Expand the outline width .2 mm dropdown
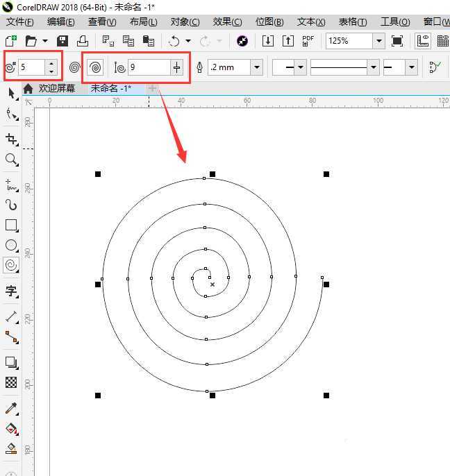The height and width of the screenshot is (476, 450). [x=257, y=67]
